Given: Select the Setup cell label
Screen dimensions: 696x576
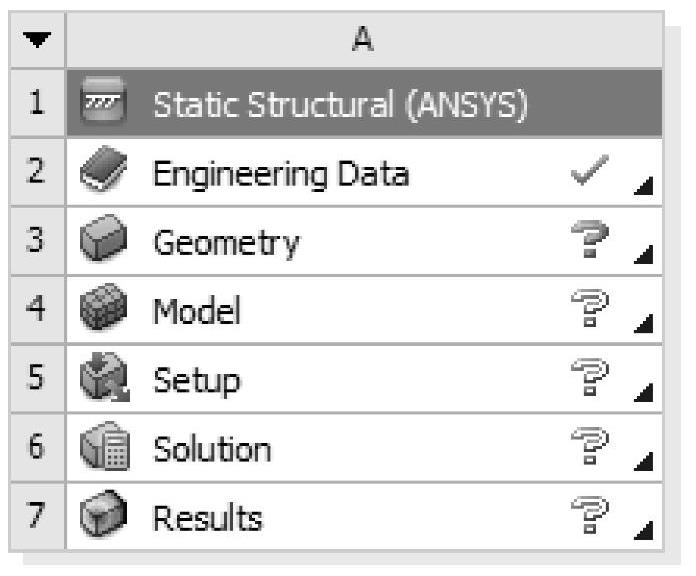Looking at the screenshot, I should (196, 380).
